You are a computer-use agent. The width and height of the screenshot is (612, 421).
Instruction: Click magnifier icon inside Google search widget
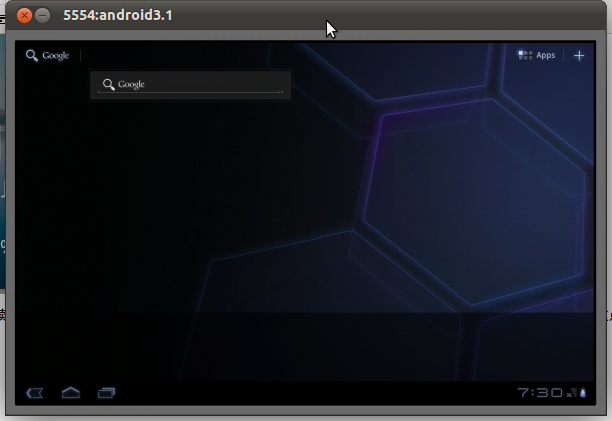click(x=109, y=84)
